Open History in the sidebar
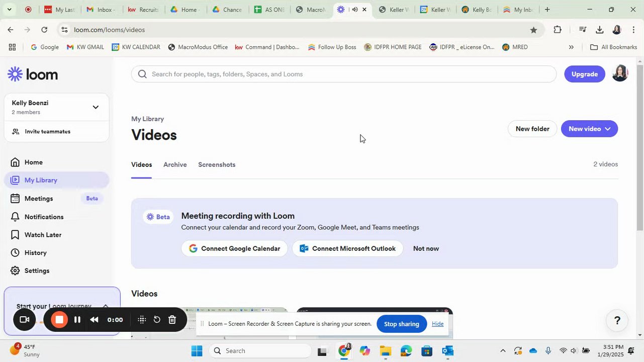This screenshot has height=362, width=644. (56, 253)
